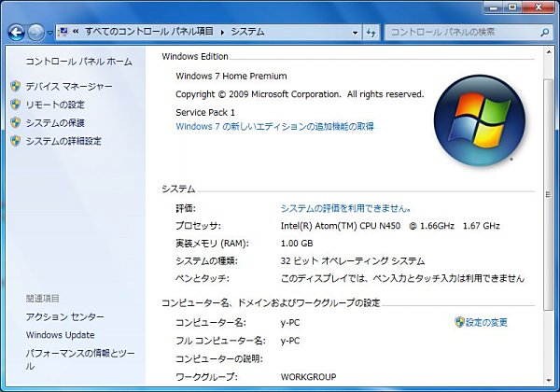This screenshot has width=560, height=392.
Task: Click shield icon beside システムの保護
Action: pos(15,122)
